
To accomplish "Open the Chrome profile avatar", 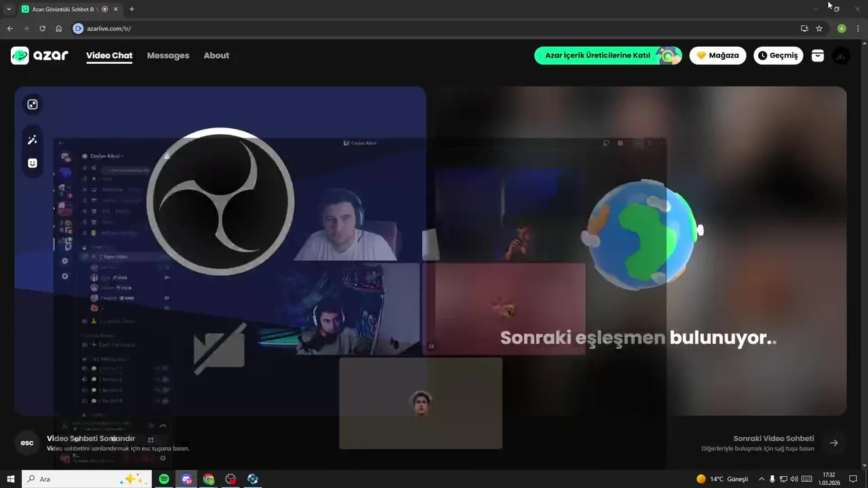I will (x=842, y=28).
